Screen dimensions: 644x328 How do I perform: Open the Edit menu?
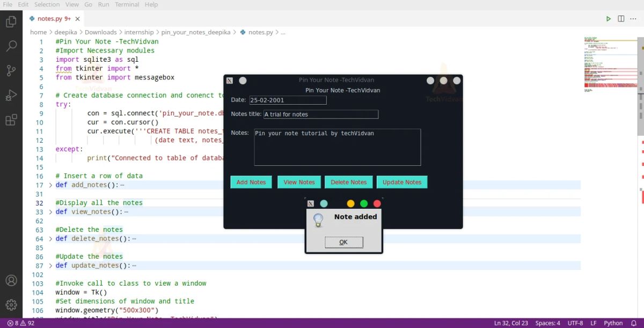tap(23, 4)
